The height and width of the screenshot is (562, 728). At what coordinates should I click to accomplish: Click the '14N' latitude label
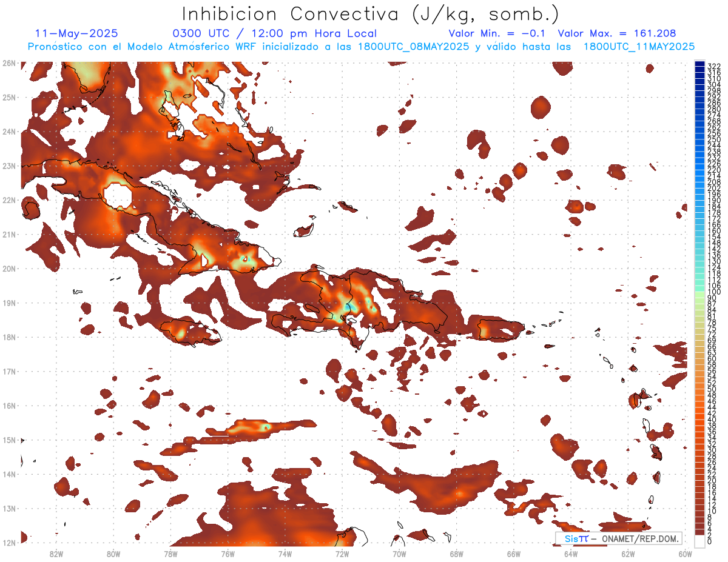(8, 474)
